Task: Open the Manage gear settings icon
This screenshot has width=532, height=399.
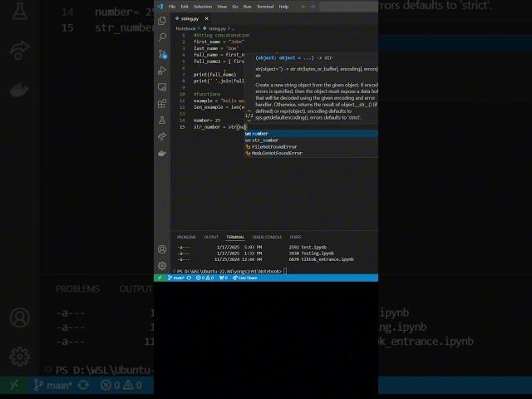Action: tap(162, 266)
